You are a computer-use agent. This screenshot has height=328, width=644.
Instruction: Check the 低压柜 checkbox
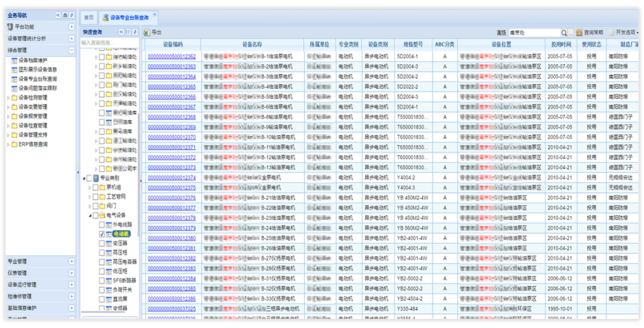[102, 271]
